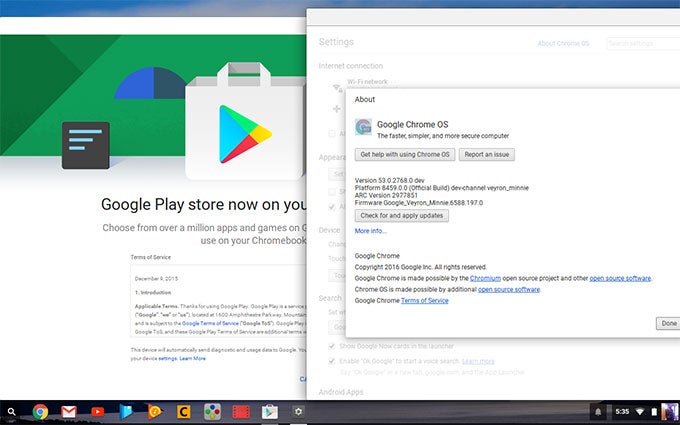Viewport: 680px width, 425px height.
Task: Toggle Enable "Ok Google" voice search checkbox
Action: click(x=333, y=360)
